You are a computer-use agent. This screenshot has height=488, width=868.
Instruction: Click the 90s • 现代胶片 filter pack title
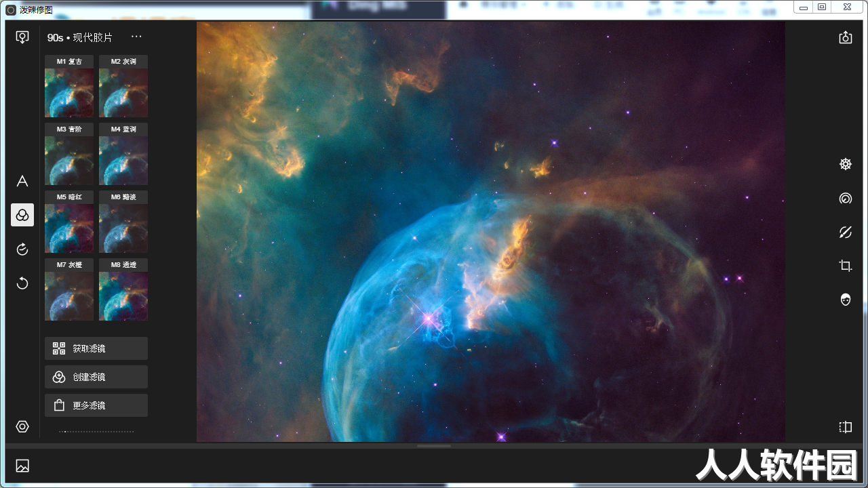[x=79, y=37]
